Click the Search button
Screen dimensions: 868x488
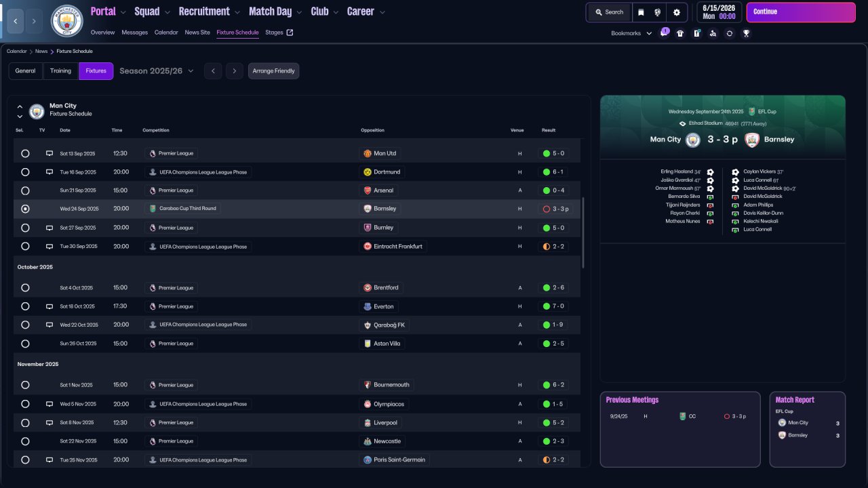[x=609, y=12]
